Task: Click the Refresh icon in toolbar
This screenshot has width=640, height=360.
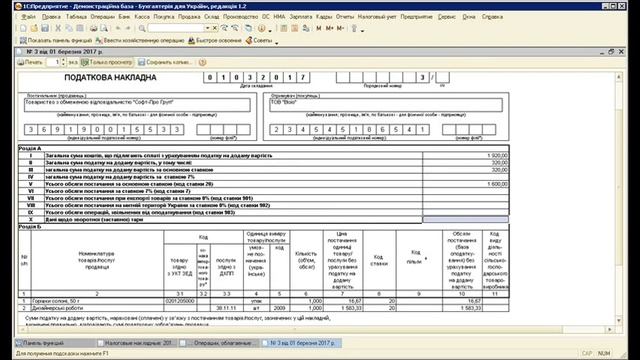Action: pos(249,28)
